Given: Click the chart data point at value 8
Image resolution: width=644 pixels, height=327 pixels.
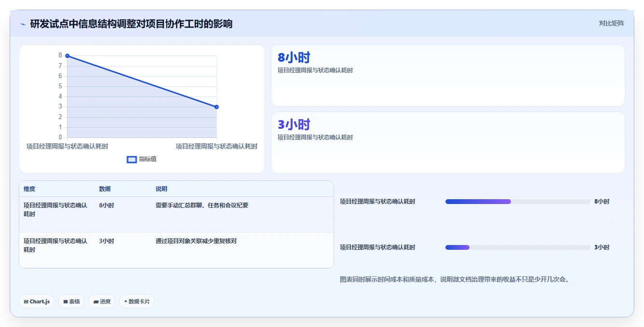Looking at the screenshot, I should click(67, 56).
